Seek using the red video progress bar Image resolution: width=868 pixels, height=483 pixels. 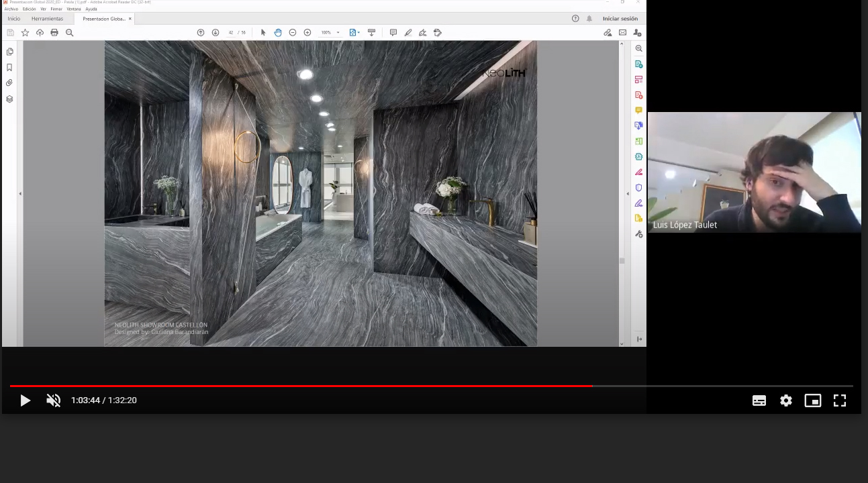point(301,386)
